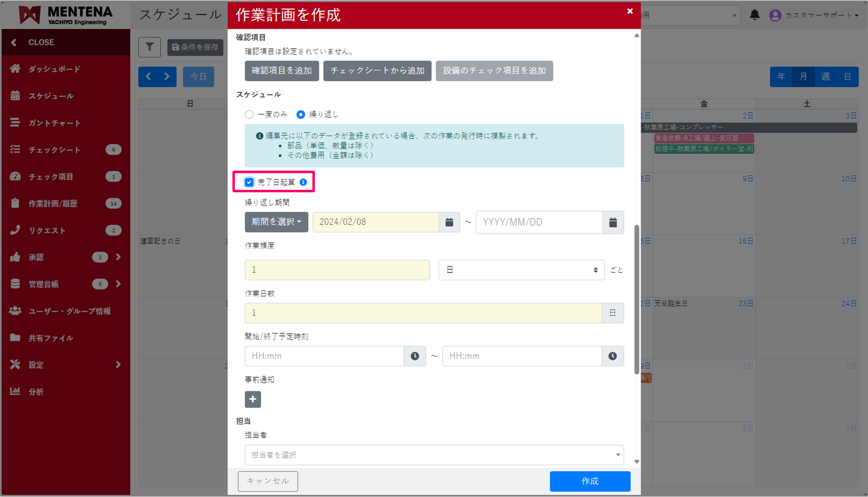This screenshot has width=868, height=497.
Task: Click the 作成 button
Action: pos(590,481)
